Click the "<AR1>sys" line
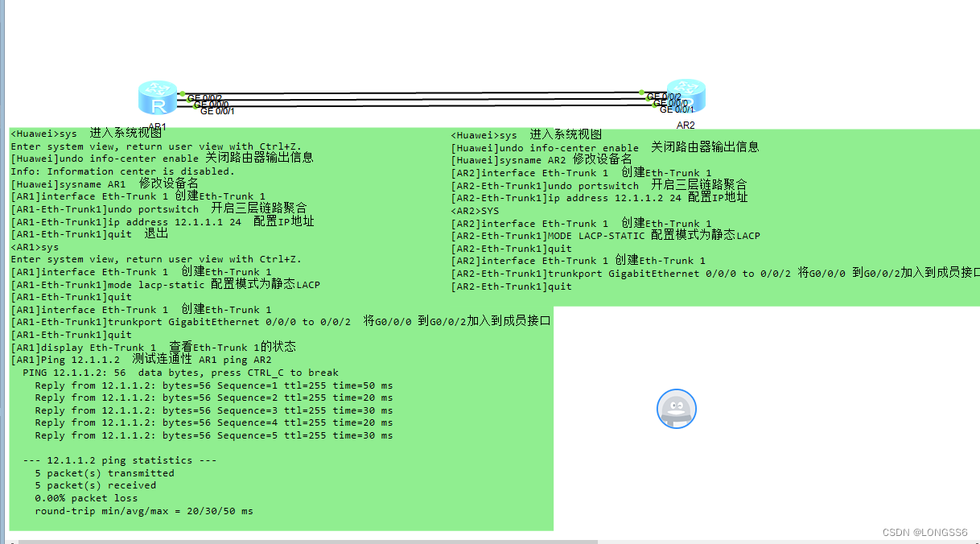Screen dimensions: 980x544 pos(35,247)
